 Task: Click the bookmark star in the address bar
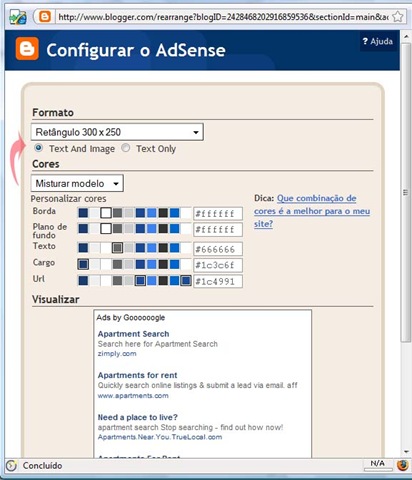click(x=397, y=16)
